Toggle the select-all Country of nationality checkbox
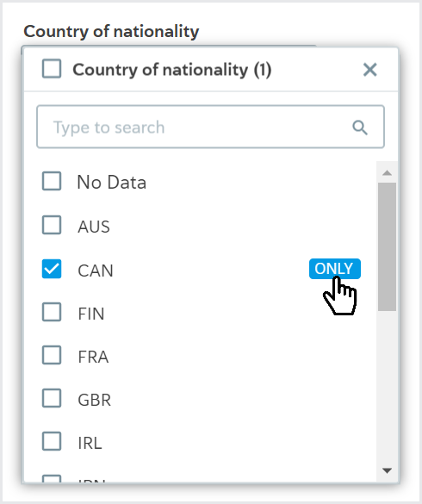Image resolution: width=422 pixels, height=504 pixels. coord(52,68)
